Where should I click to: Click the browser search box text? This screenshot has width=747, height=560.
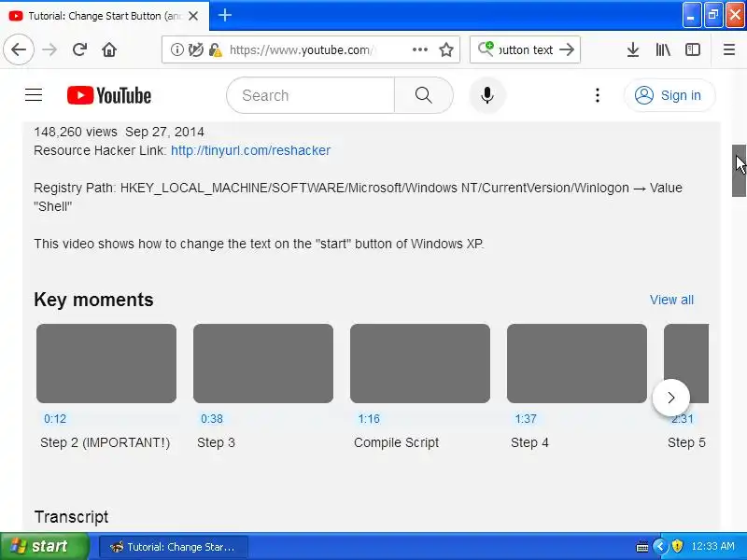pos(526,49)
